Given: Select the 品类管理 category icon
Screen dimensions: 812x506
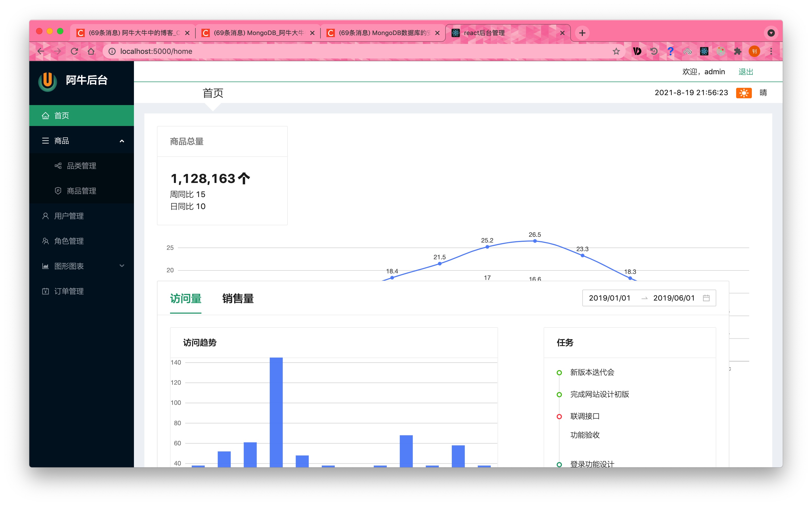Looking at the screenshot, I should tap(58, 165).
